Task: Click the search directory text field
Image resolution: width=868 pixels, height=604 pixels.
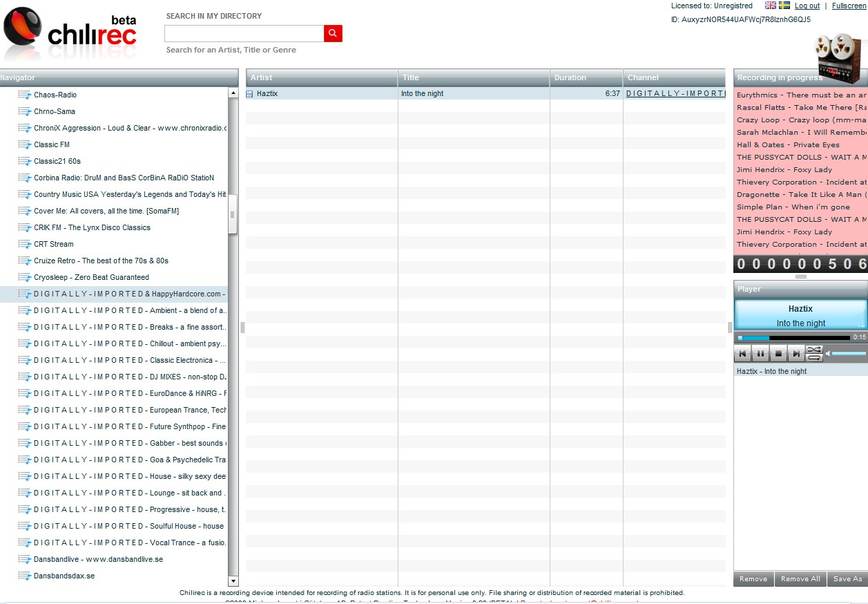Action: click(244, 33)
